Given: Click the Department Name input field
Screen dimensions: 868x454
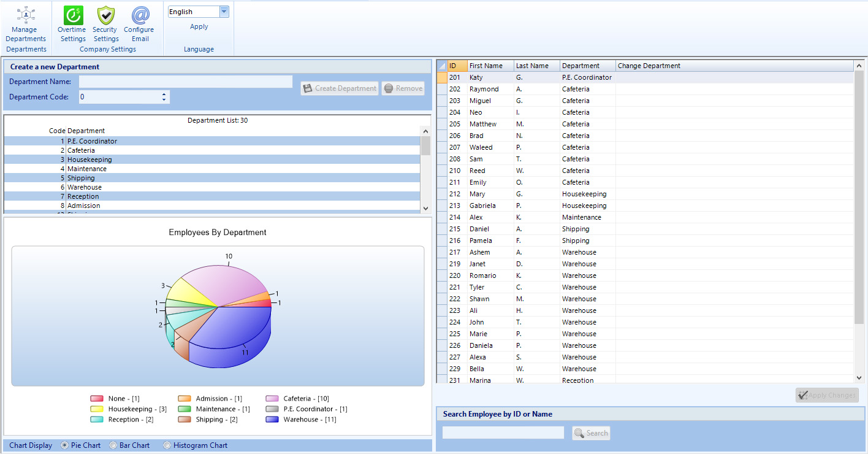Looking at the screenshot, I should pos(185,82).
